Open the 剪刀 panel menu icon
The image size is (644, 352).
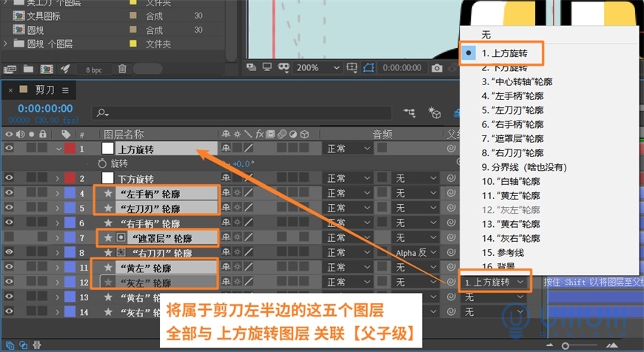65,89
